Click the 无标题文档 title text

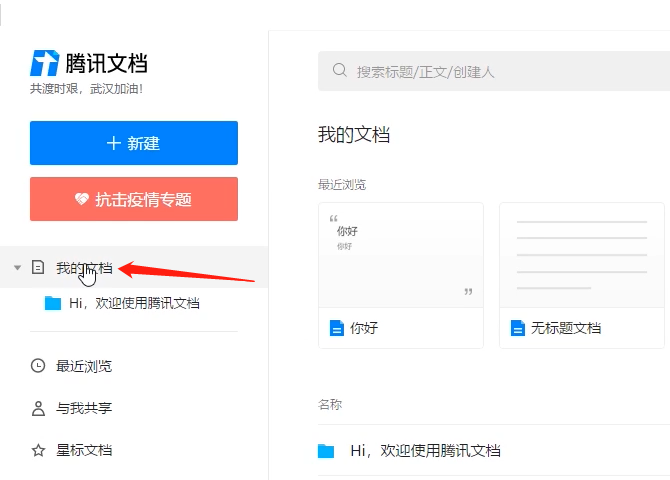[x=566, y=328]
